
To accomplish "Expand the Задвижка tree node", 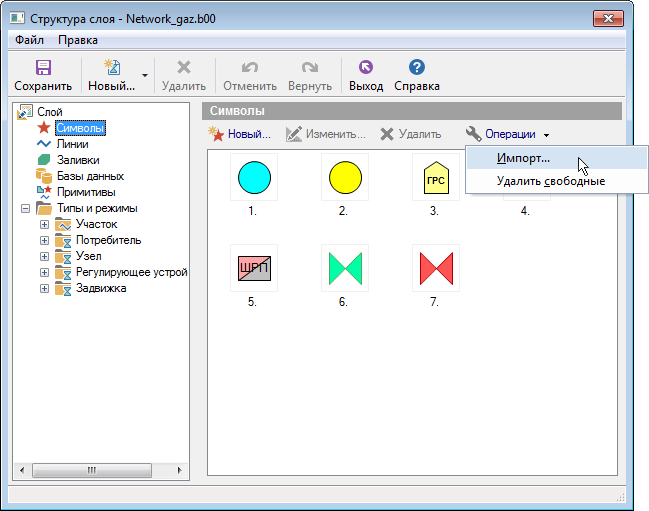I will (x=44, y=288).
